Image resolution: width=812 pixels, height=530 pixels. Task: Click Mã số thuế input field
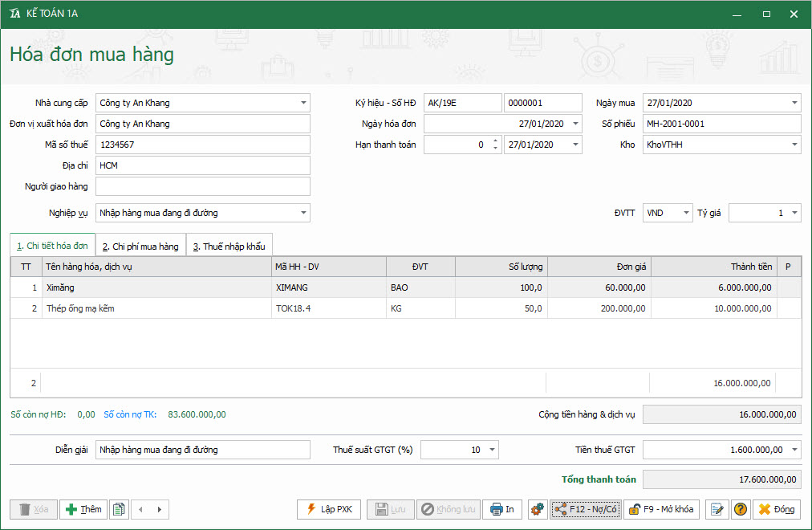tap(202, 145)
